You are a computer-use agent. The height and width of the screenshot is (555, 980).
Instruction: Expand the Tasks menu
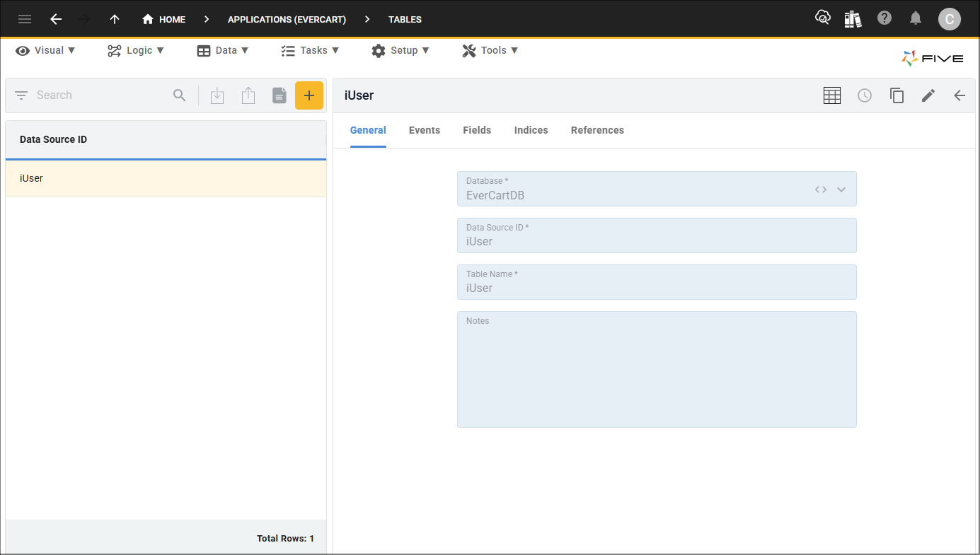pyautogui.click(x=310, y=50)
